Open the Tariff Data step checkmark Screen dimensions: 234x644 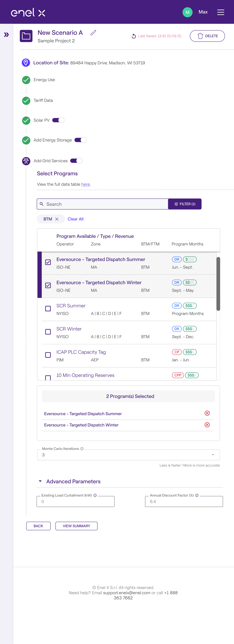(26, 101)
